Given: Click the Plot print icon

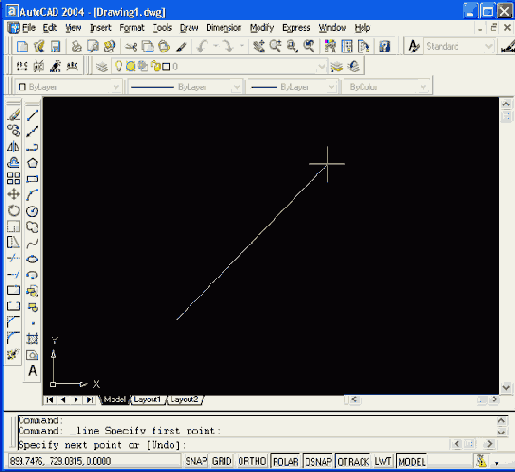Looking at the screenshot, I should (x=76, y=46).
